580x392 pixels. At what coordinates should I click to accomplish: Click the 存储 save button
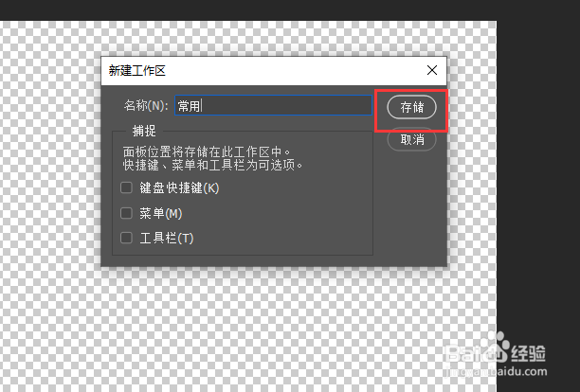[x=411, y=107]
